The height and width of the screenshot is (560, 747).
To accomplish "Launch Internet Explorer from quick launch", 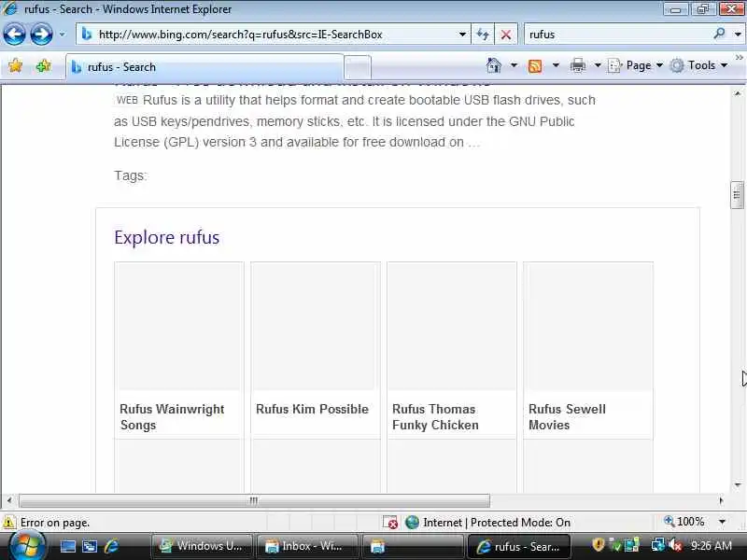I will pyautogui.click(x=111, y=546).
